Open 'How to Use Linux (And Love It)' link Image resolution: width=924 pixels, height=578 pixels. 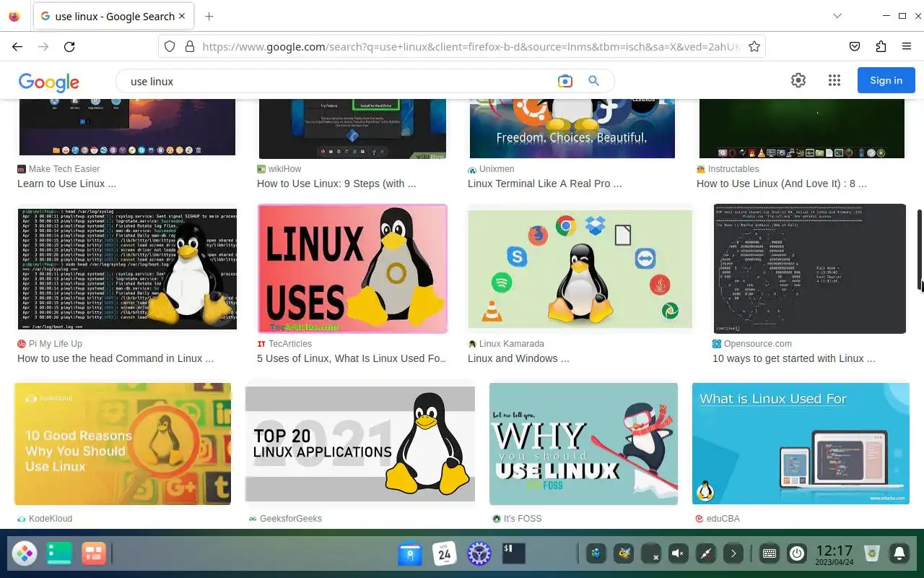point(782,184)
